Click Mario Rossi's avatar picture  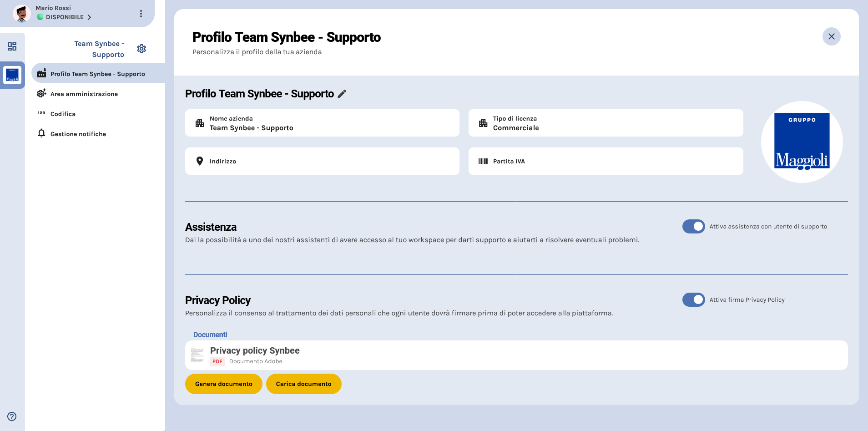pos(21,13)
